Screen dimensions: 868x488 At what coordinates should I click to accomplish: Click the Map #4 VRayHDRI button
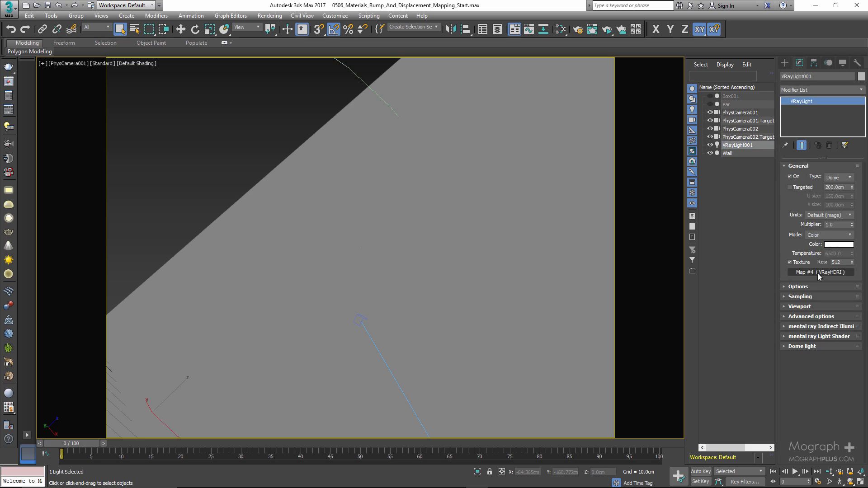(x=820, y=272)
